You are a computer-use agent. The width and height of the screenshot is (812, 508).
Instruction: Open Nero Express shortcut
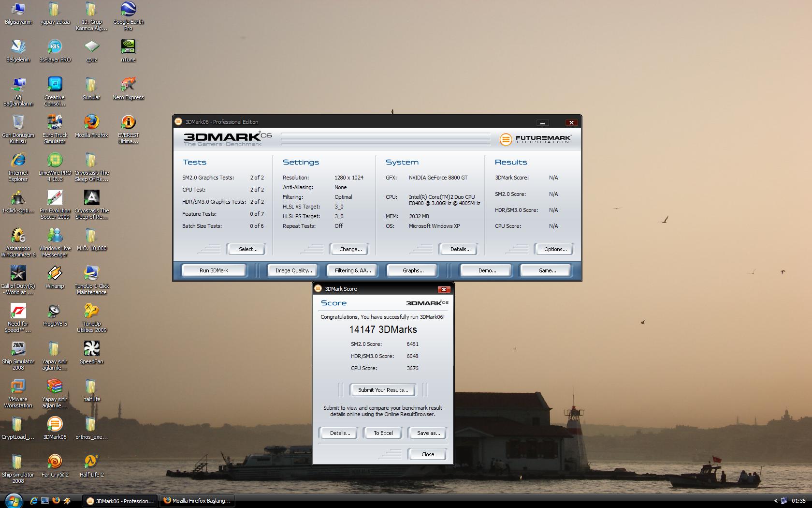coord(128,89)
